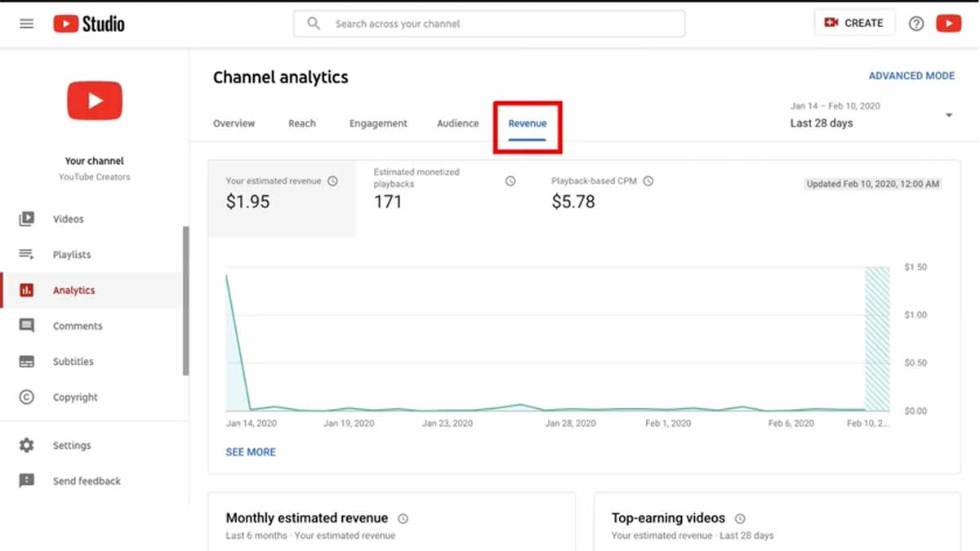Click the Send feedback icon
This screenshot has height=551, width=980.
click(x=27, y=481)
